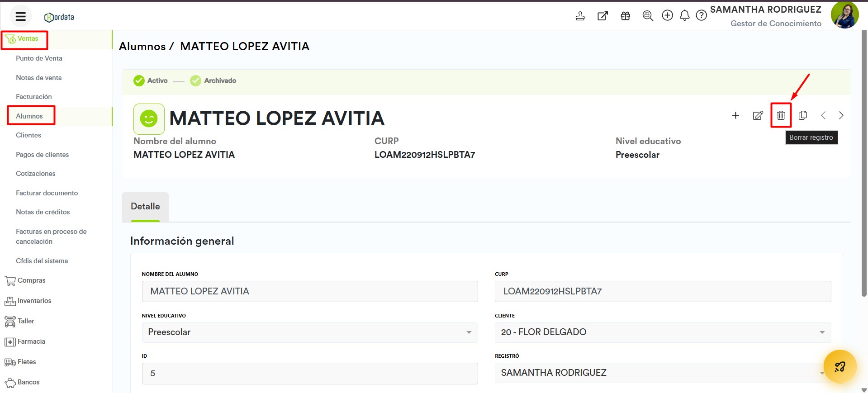Click the yellow rocket floating button
This screenshot has height=393, width=868.
tap(840, 366)
